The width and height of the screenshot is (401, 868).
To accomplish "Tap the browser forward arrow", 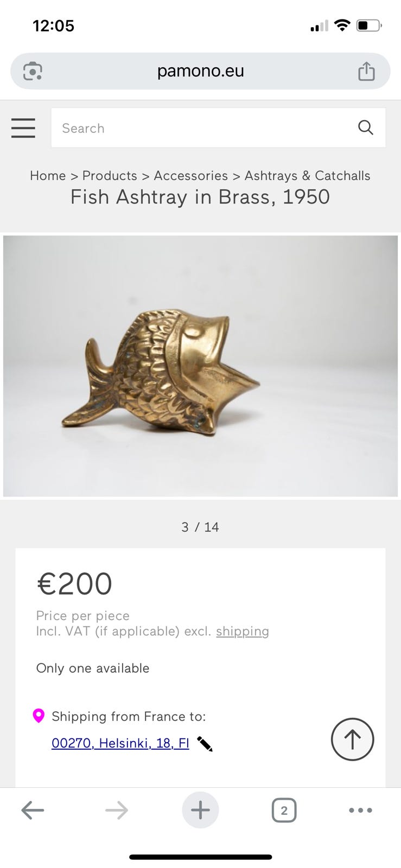I will pos(117,810).
